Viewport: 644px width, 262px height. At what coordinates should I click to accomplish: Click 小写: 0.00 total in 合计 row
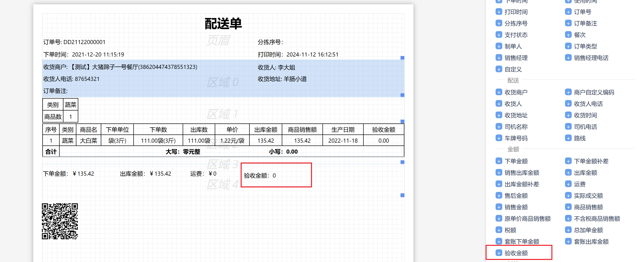point(283,152)
